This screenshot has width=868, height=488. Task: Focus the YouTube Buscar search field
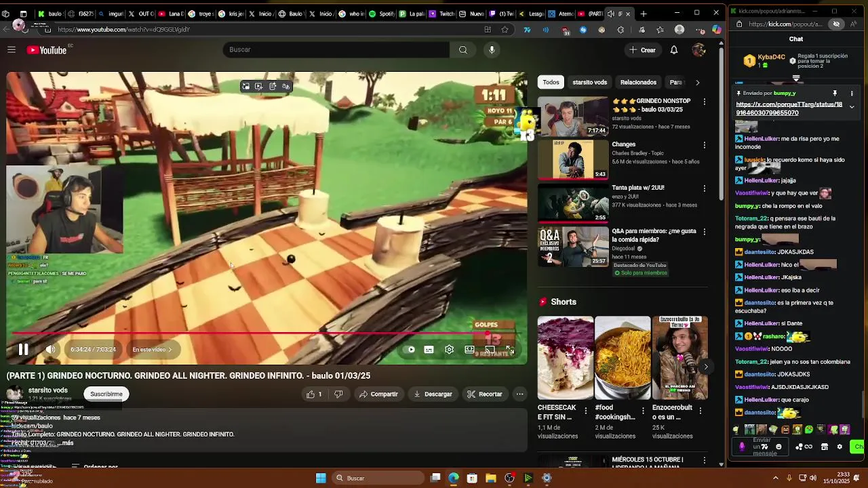pyautogui.click(x=336, y=49)
